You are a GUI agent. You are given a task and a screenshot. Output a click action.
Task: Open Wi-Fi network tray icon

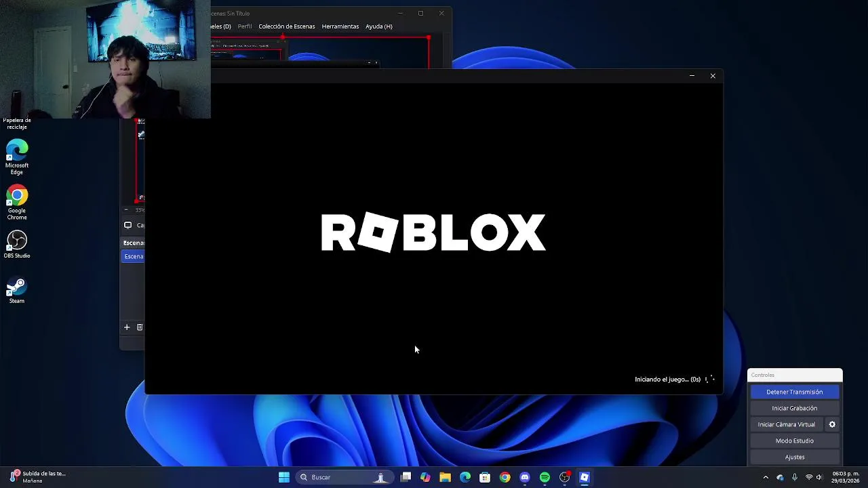[808, 477]
